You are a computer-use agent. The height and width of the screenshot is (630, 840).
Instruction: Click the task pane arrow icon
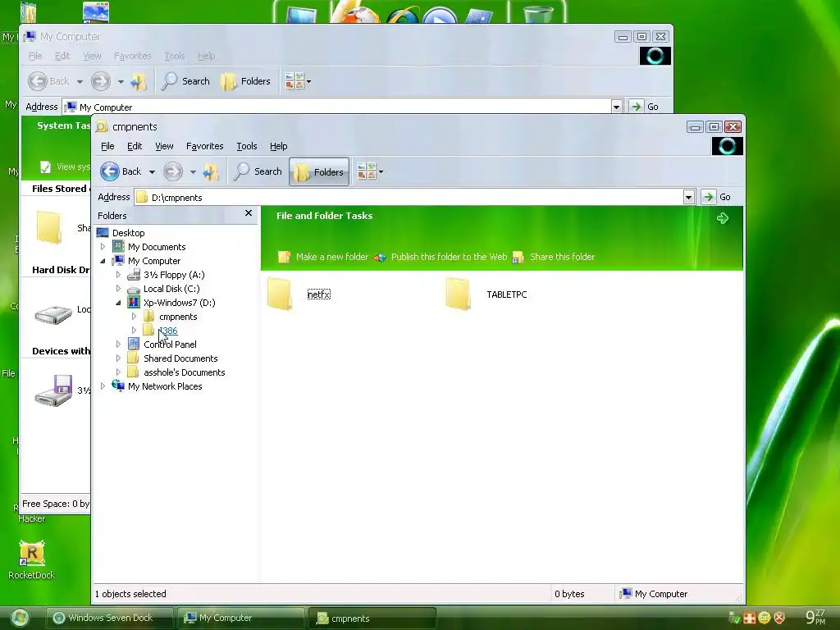click(723, 218)
